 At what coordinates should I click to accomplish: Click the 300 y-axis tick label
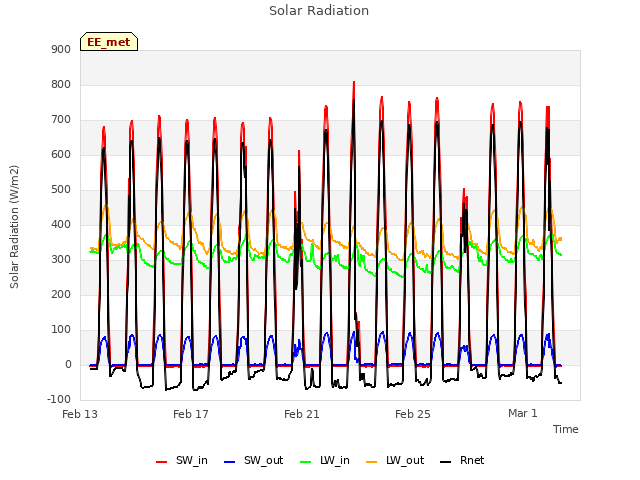[x=61, y=260]
